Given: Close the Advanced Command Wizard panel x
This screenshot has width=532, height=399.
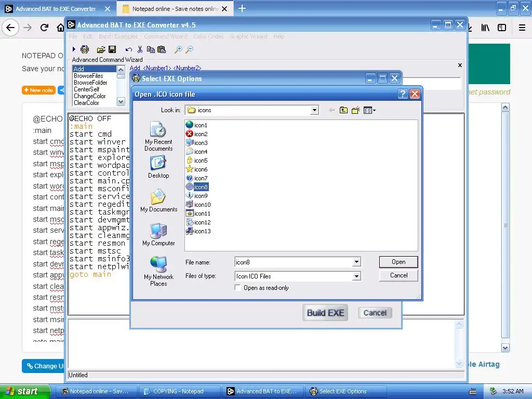Looking at the screenshot, I should [460, 65].
